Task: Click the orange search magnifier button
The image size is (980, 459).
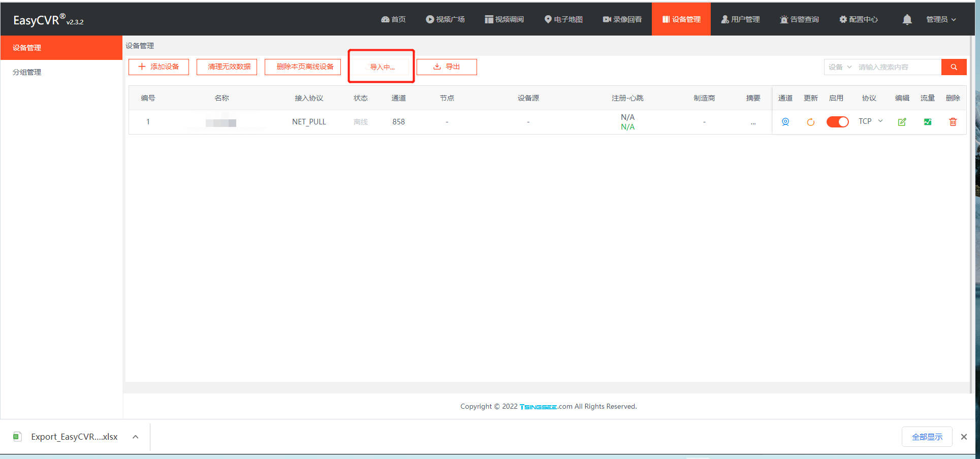Action: pos(954,67)
